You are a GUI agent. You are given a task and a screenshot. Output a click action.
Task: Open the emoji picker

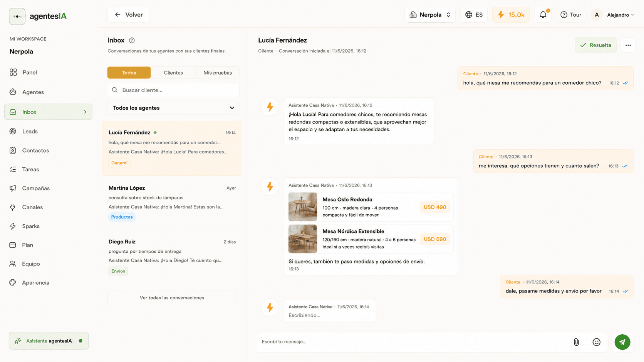(596, 342)
